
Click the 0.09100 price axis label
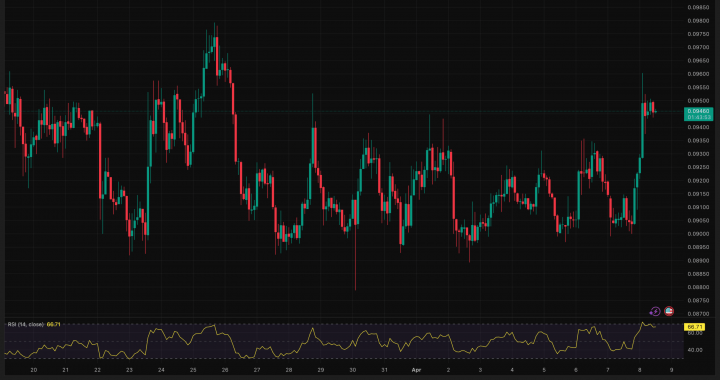(698, 207)
